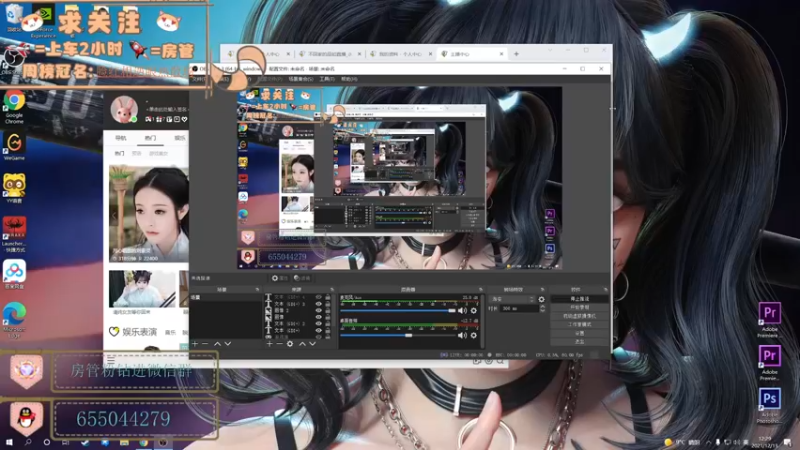The image size is (800, 450).
Task: Open the Sources panel pop-out icon
Action: pyautogui.click(x=332, y=289)
